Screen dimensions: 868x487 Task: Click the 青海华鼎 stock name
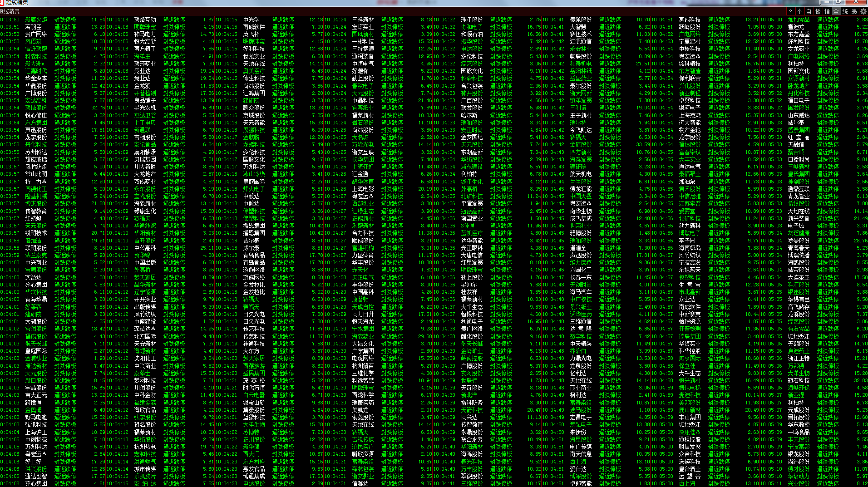pos(36,299)
